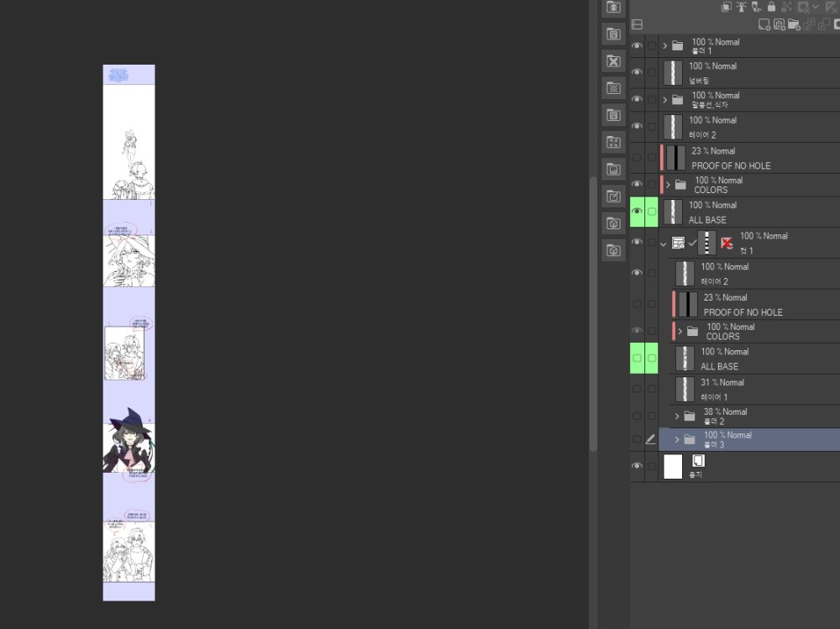Click Merge with Layer Below icon
This screenshot has width=840, height=629.
(x=823, y=24)
